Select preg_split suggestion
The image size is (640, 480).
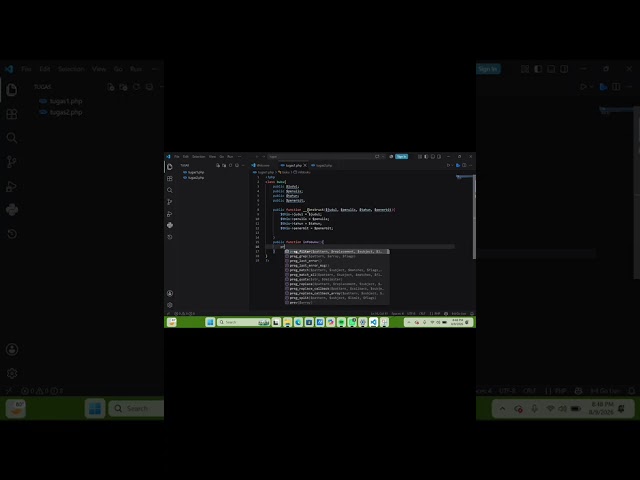click(337, 298)
